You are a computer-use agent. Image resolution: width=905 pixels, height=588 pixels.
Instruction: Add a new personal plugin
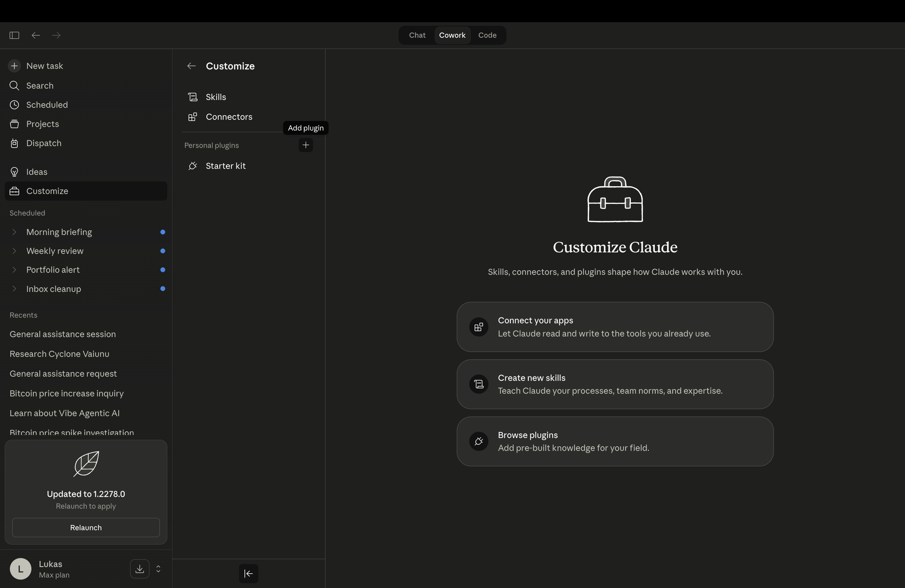coord(306,145)
